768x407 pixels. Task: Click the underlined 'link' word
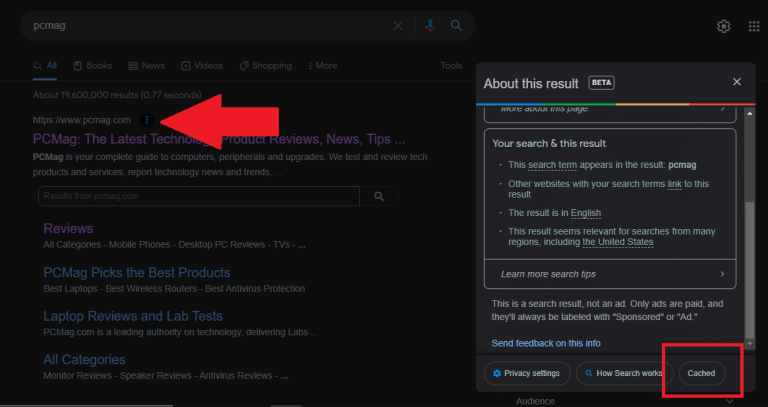(x=674, y=184)
